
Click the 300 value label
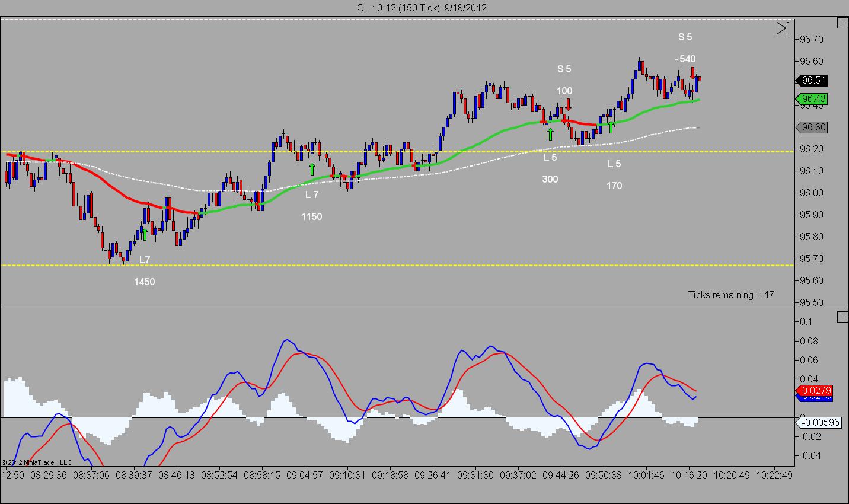click(x=550, y=179)
